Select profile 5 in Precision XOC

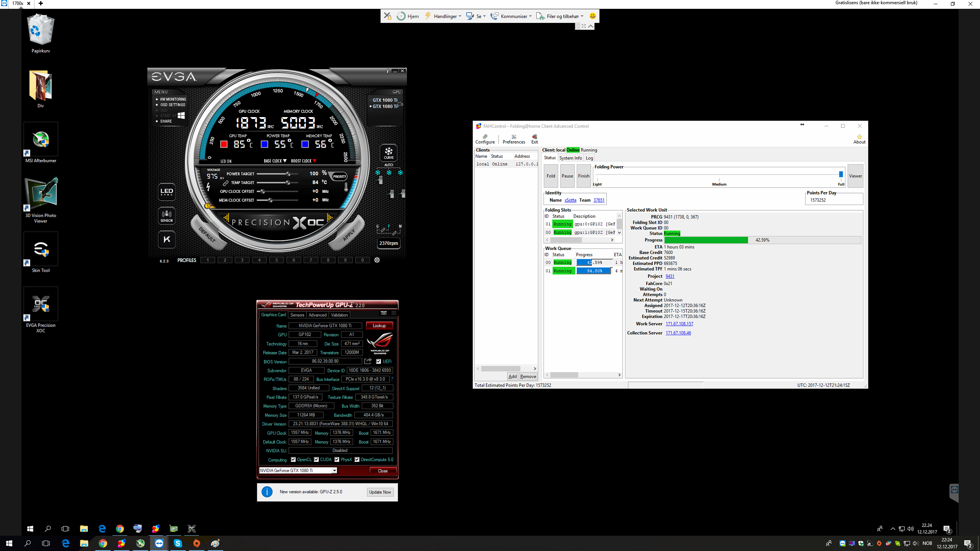276,260
